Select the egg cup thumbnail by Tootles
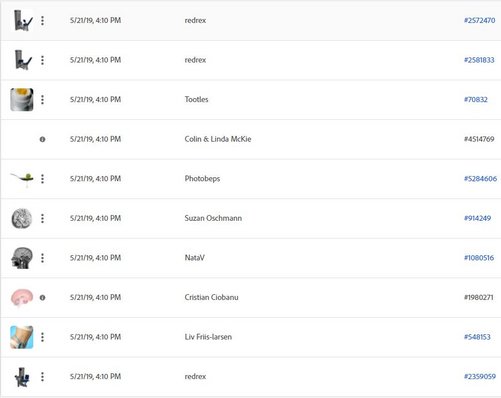The height and width of the screenshot is (398, 501). tap(22, 99)
